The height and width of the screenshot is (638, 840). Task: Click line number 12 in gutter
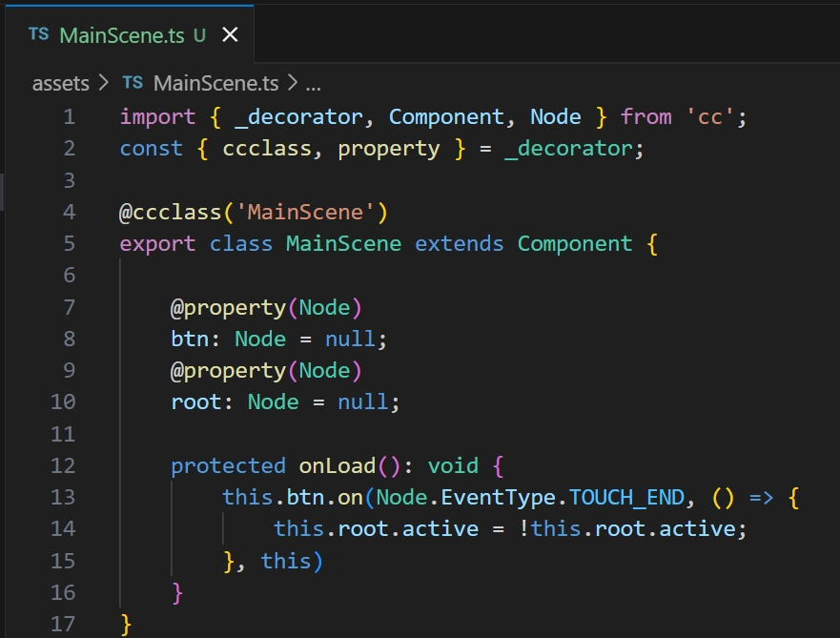(63, 465)
